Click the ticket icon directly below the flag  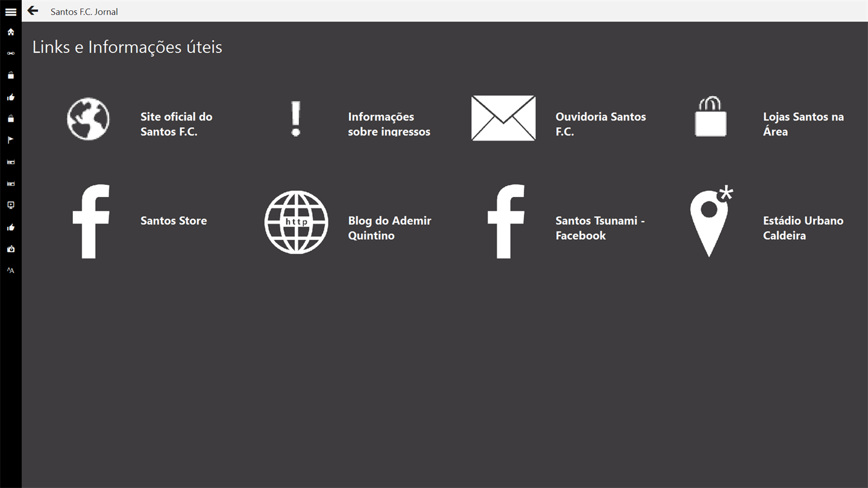(11, 162)
